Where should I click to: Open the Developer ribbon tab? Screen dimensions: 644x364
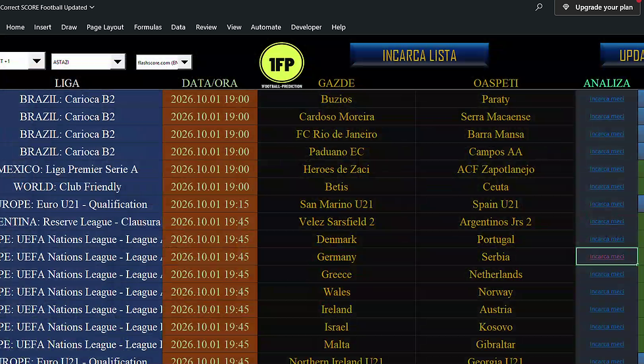[306, 27]
